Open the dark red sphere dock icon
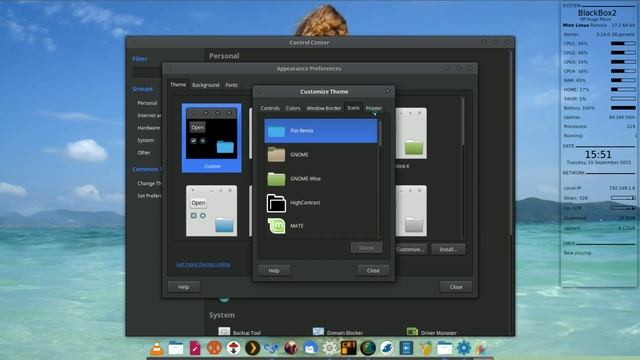 click(291, 348)
